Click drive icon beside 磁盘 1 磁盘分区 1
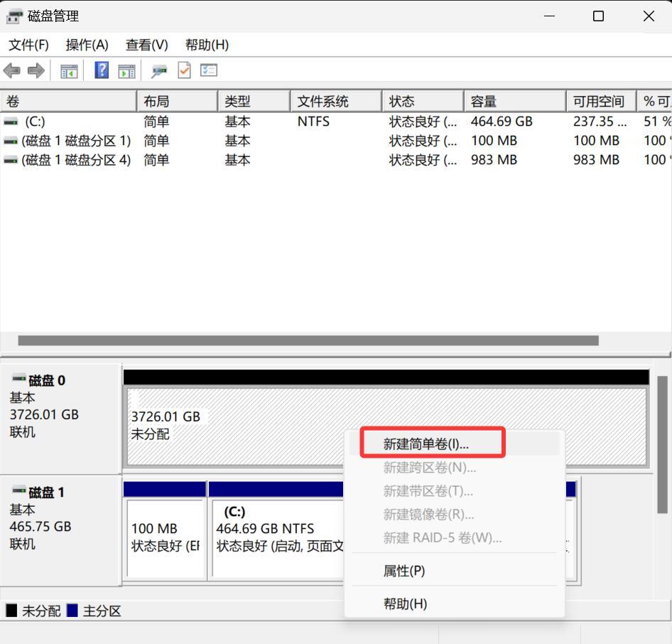 point(11,141)
